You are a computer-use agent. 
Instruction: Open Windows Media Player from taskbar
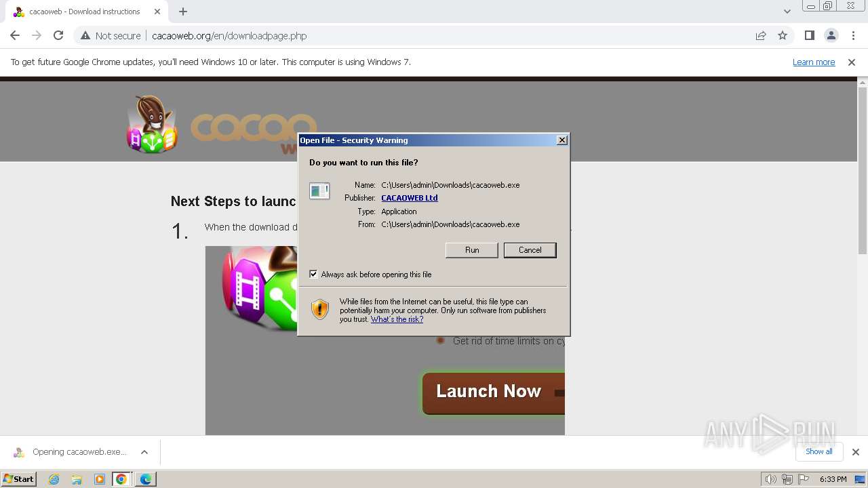tap(100, 479)
